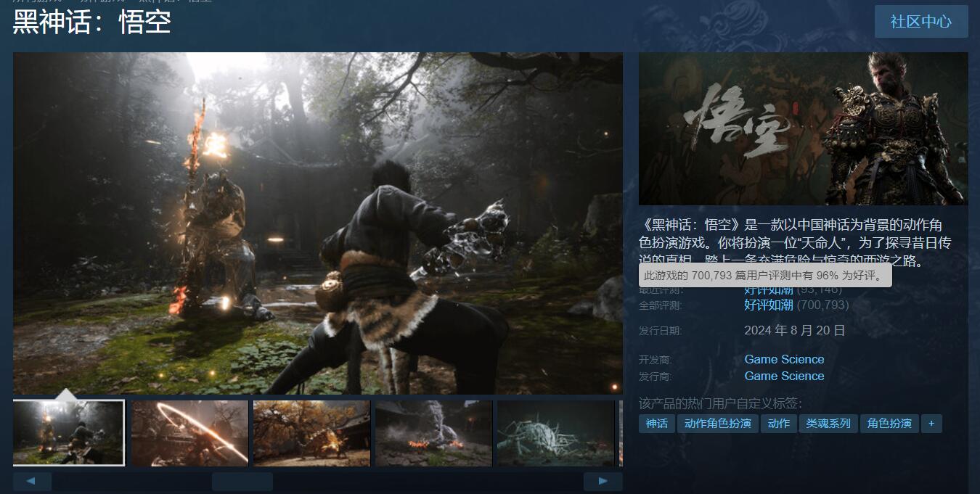Expand more tags with the + button
980x494 pixels.
click(x=931, y=424)
